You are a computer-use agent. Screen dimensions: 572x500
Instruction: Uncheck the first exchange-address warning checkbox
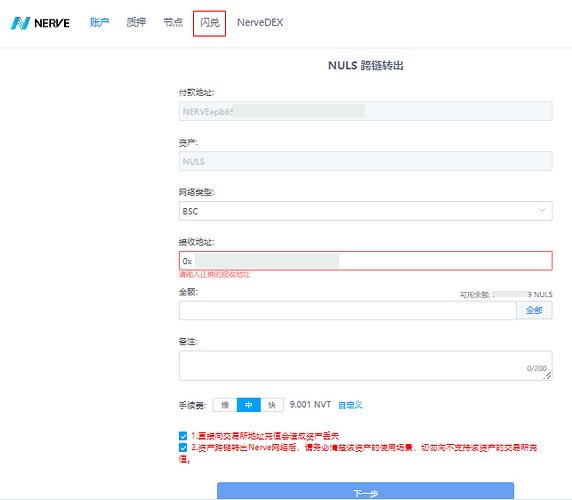[183, 436]
